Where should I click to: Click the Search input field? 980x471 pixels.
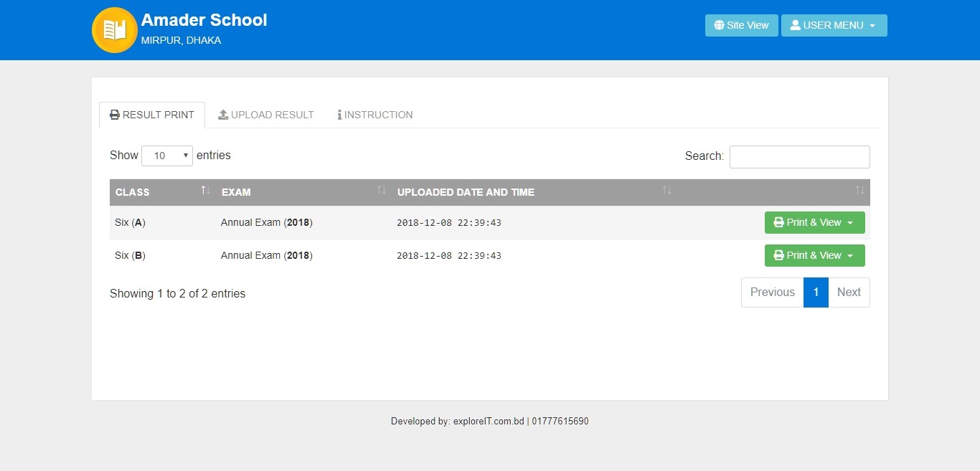pyautogui.click(x=800, y=156)
